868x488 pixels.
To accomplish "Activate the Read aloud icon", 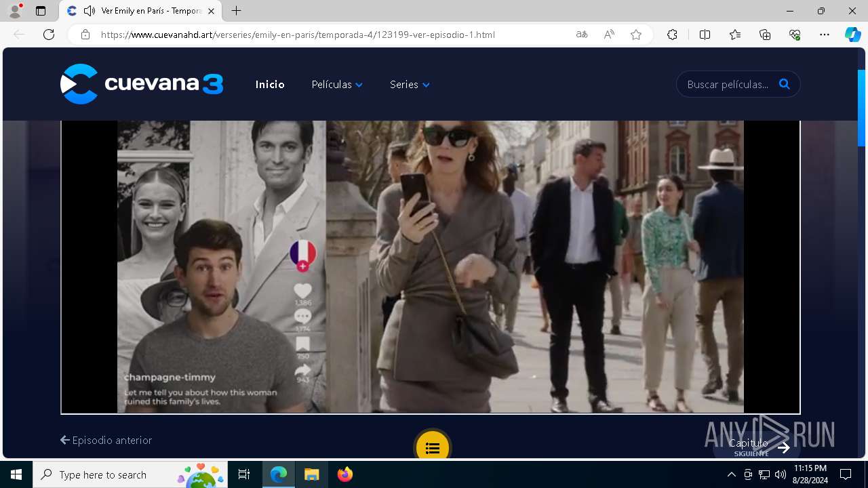I will [x=609, y=35].
